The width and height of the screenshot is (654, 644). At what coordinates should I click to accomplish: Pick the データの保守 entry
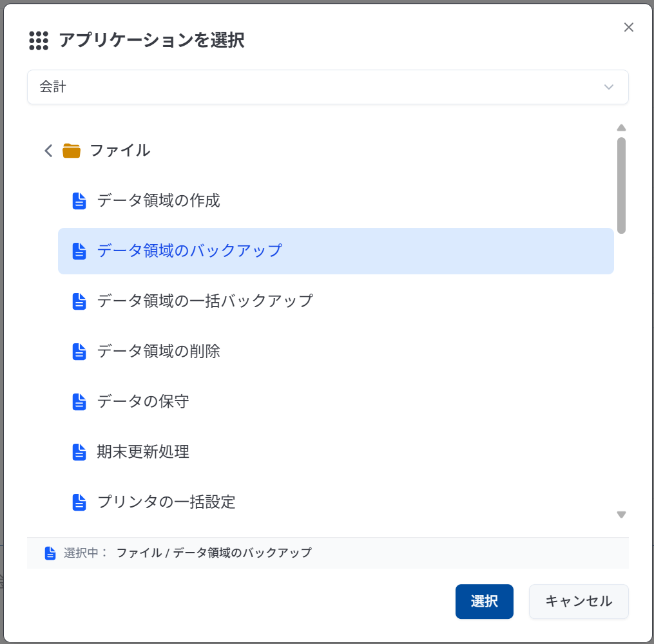[336, 401]
